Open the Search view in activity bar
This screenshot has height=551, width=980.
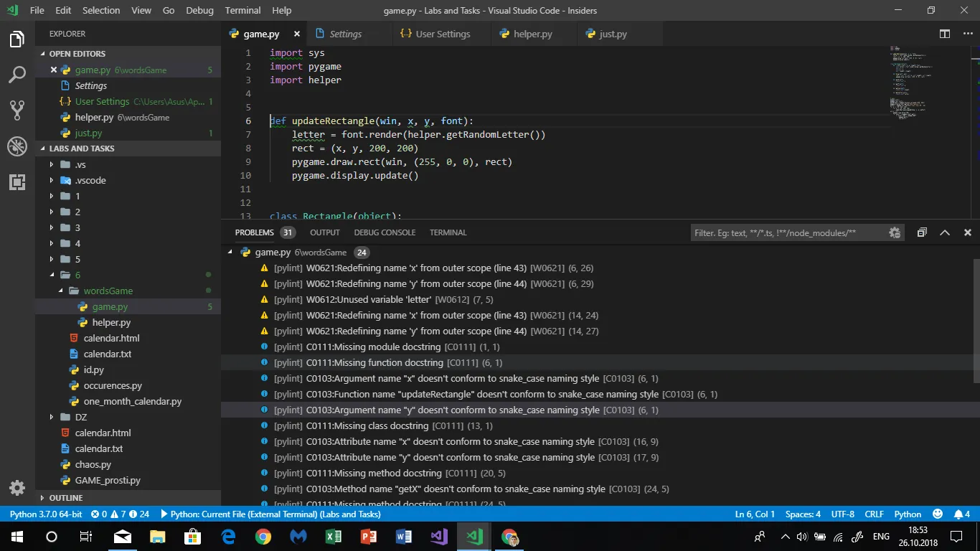[x=17, y=75]
